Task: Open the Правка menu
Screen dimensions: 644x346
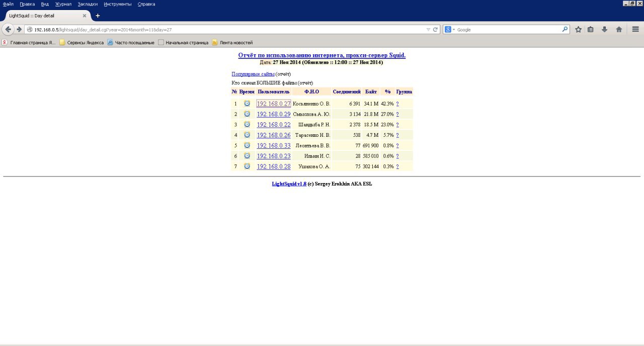Action: click(27, 4)
